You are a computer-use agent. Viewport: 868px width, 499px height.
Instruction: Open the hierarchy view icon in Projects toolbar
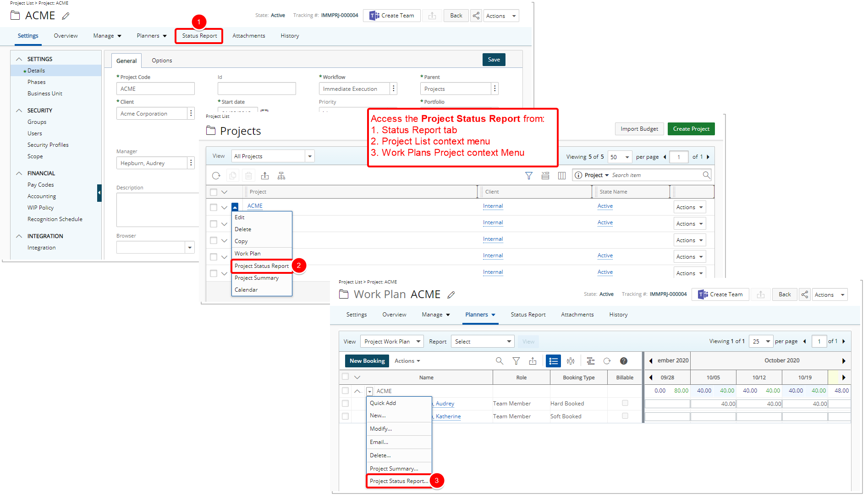coord(281,176)
